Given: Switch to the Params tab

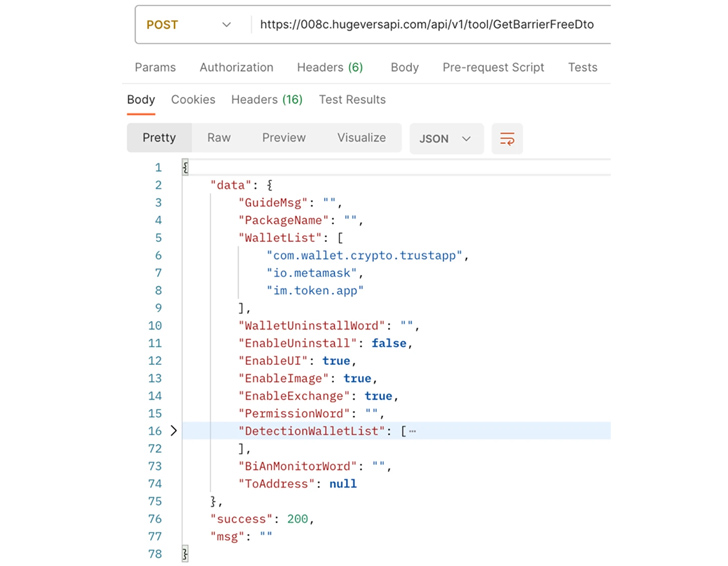Looking at the screenshot, I should [x=155, y=68].
